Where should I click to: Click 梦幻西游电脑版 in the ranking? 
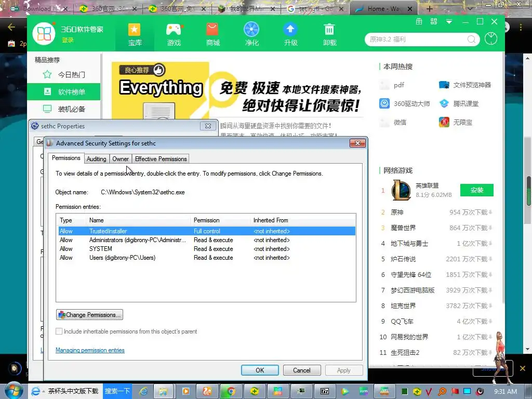(x=413, y=290)
